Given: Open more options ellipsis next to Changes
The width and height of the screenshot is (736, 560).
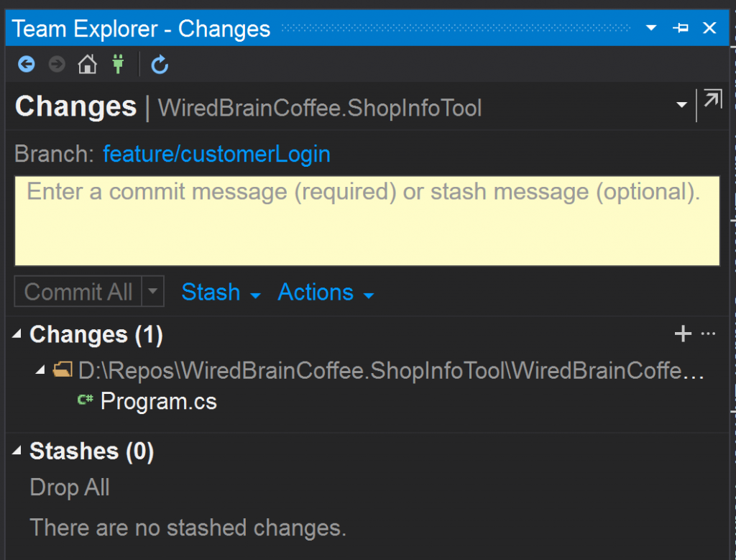Looking at the screenshot, I should pyautogui.click(x=708, y=334).
